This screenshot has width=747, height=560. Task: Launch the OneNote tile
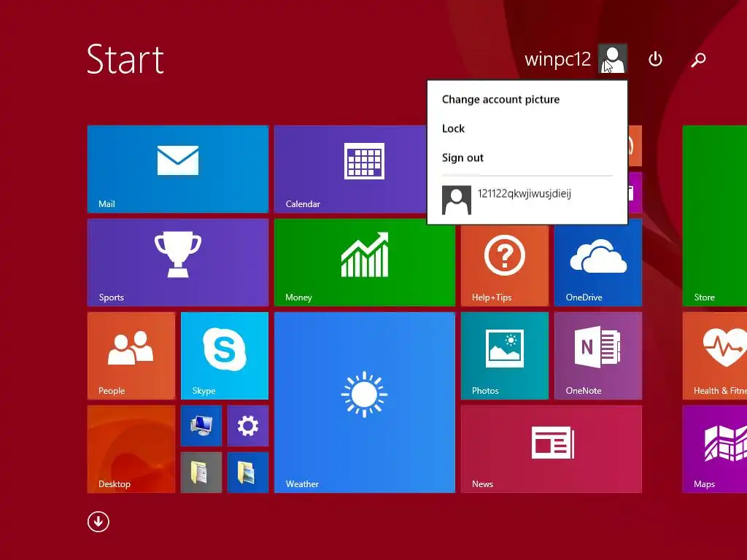(598, 356)
